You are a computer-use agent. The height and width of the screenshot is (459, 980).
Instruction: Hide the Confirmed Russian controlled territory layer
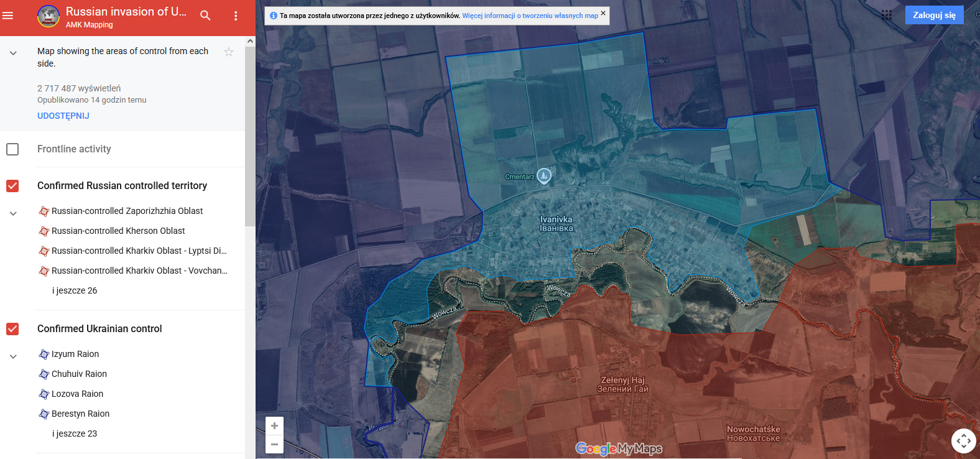tap(12, 186)
